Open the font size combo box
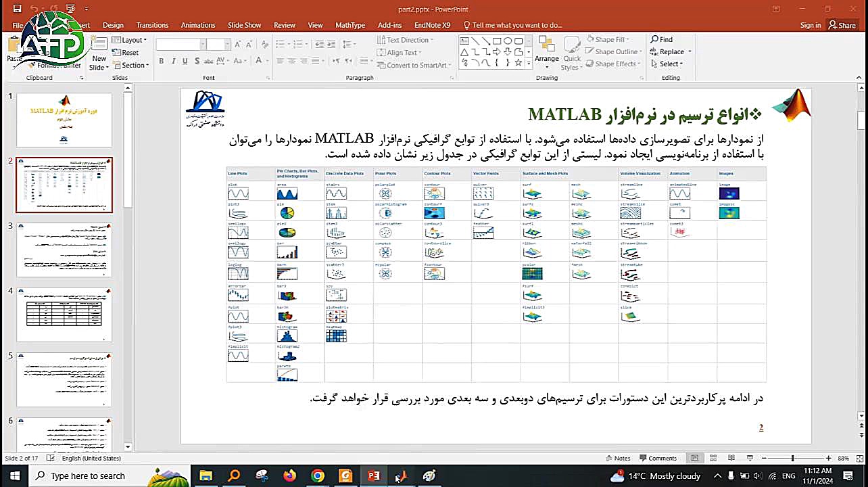This screenshot has height=487, width=868. click(218, 44)
